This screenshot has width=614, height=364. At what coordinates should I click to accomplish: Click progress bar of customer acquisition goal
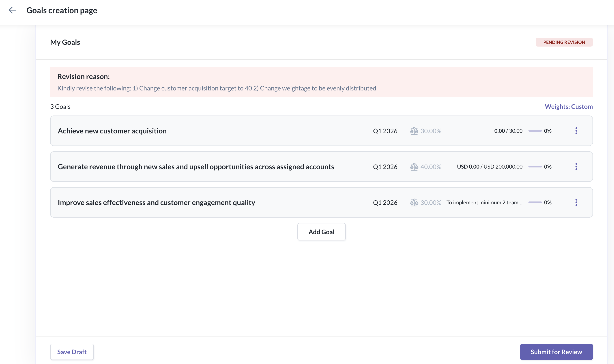point(535,131)
